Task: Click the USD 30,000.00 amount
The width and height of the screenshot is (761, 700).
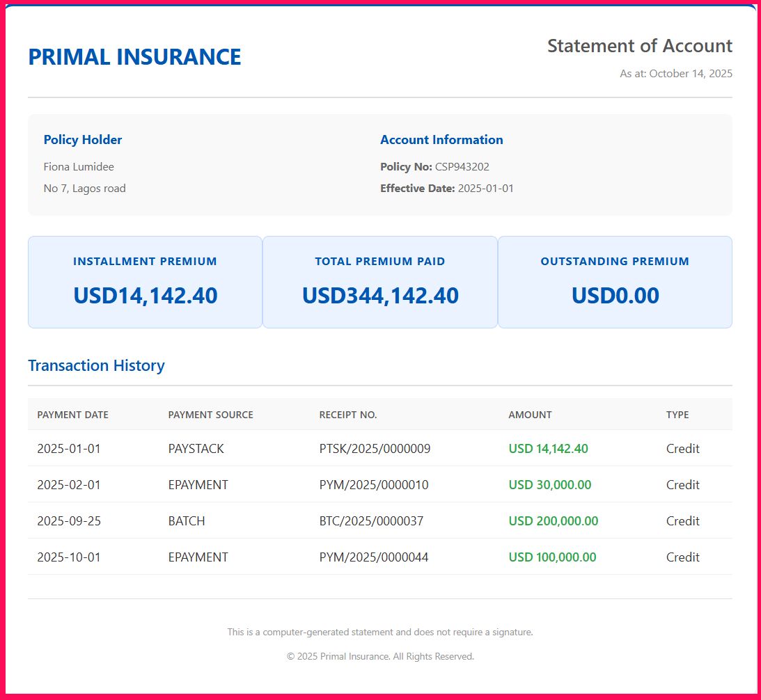Action: click(x=549, y=485)
